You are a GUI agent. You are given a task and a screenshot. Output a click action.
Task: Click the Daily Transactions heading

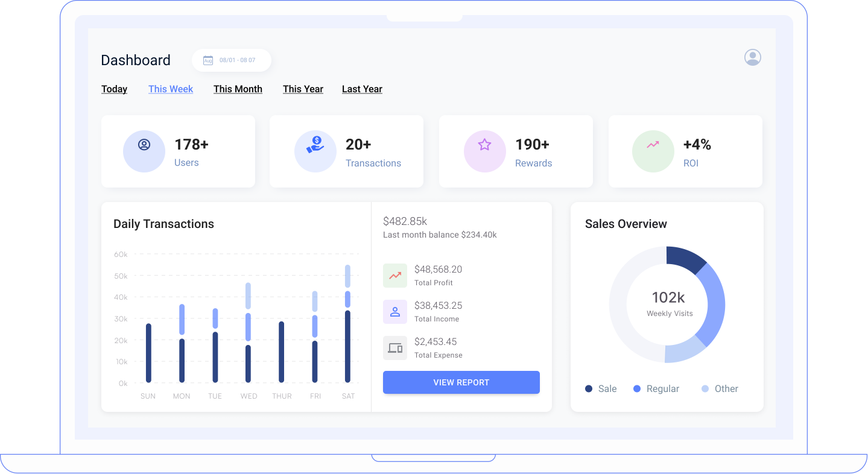(x=163, y=224)
